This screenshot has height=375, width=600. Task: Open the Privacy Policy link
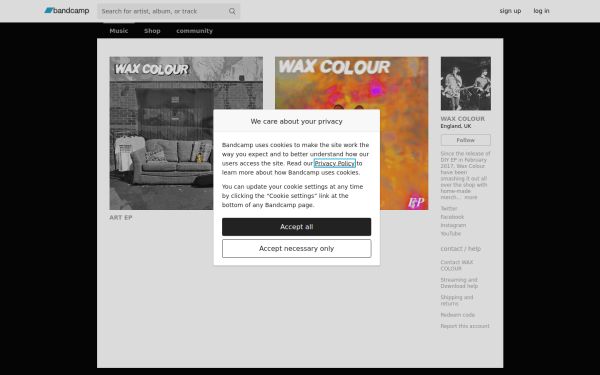tap(334, 163)
